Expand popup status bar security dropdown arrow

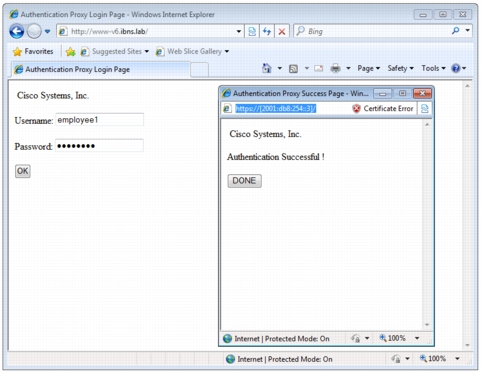coord(367,338)
